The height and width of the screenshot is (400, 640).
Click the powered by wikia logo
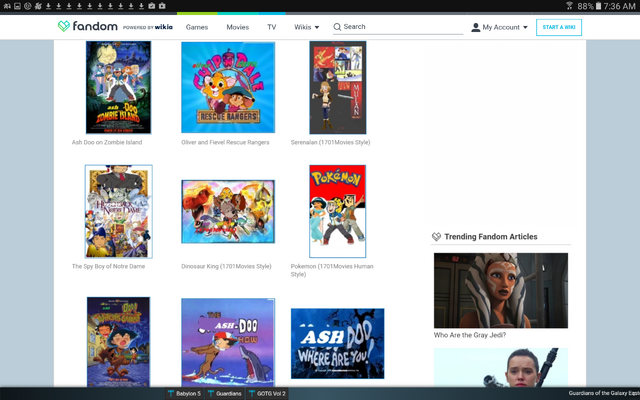point(147,27)
